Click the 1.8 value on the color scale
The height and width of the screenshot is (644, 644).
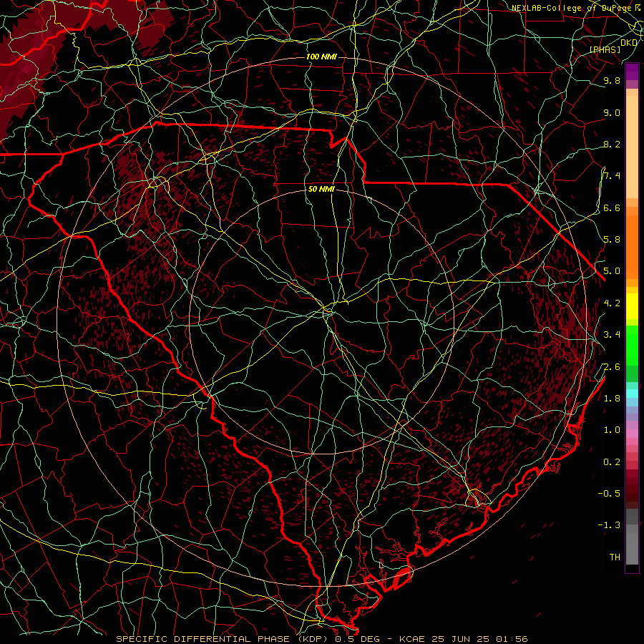click(612, 399)
